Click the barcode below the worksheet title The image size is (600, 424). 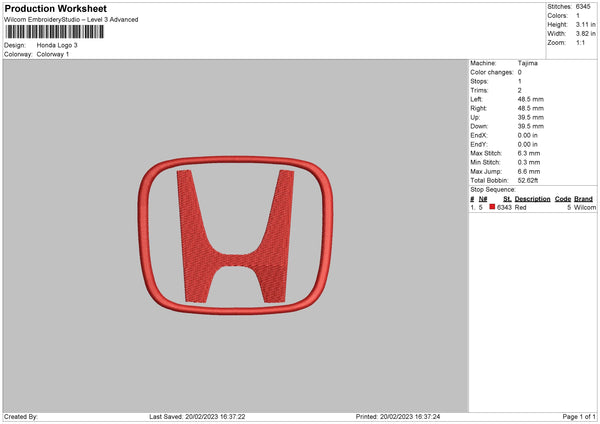point(55,32)
